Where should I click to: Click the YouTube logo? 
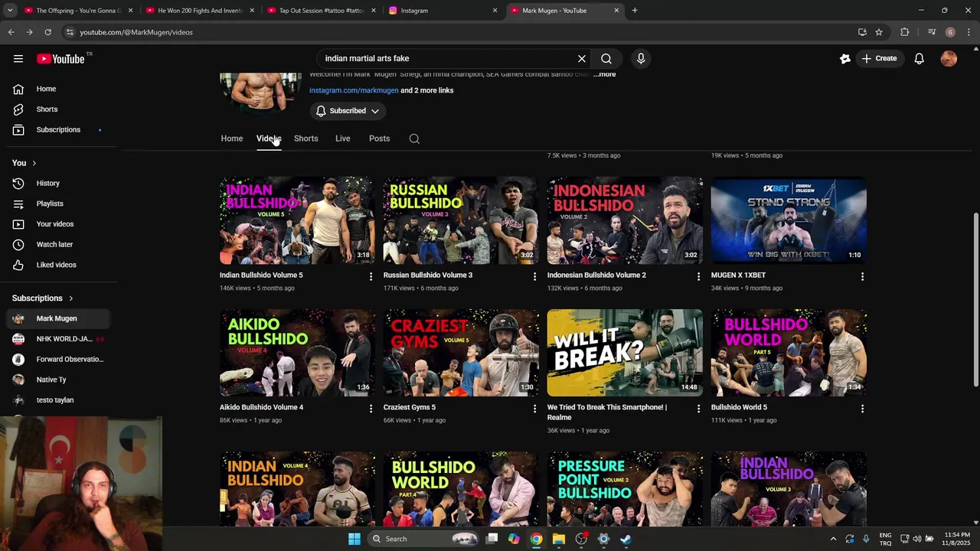click(x=60, y=59)
